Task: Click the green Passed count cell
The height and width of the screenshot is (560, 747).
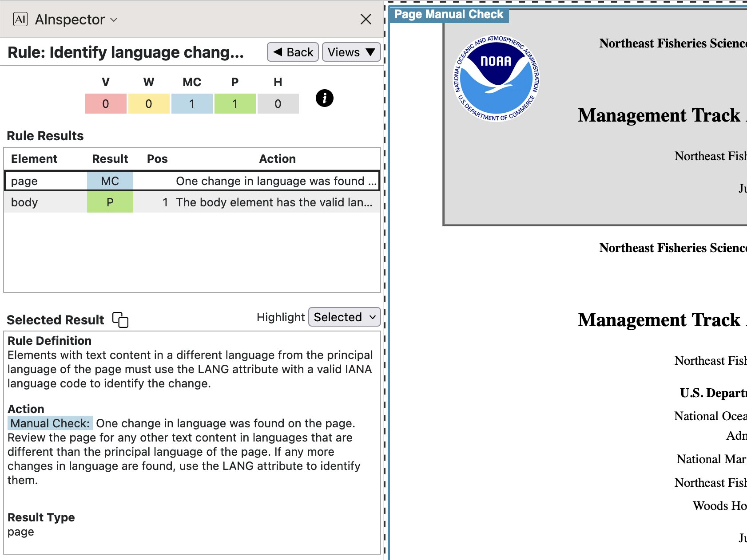Action: click(235, 104)
